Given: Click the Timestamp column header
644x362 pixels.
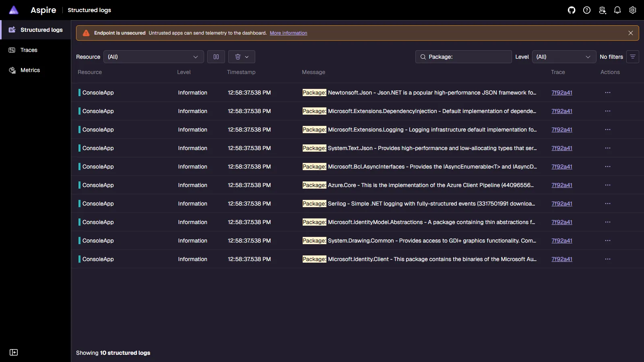Looking at the screenshot, I should (x=241, y=72).
